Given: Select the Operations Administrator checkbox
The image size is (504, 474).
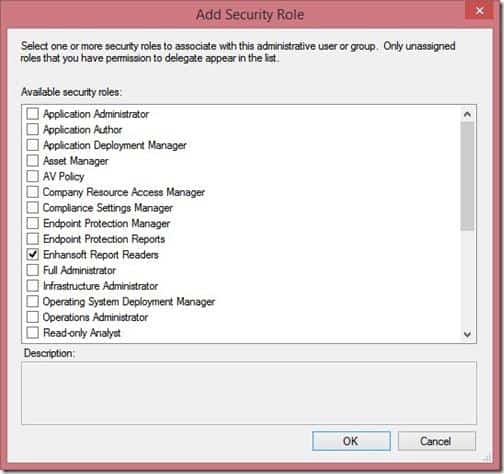Looking at the screenshot, I should pyautogui.click(x=33, y=317).
